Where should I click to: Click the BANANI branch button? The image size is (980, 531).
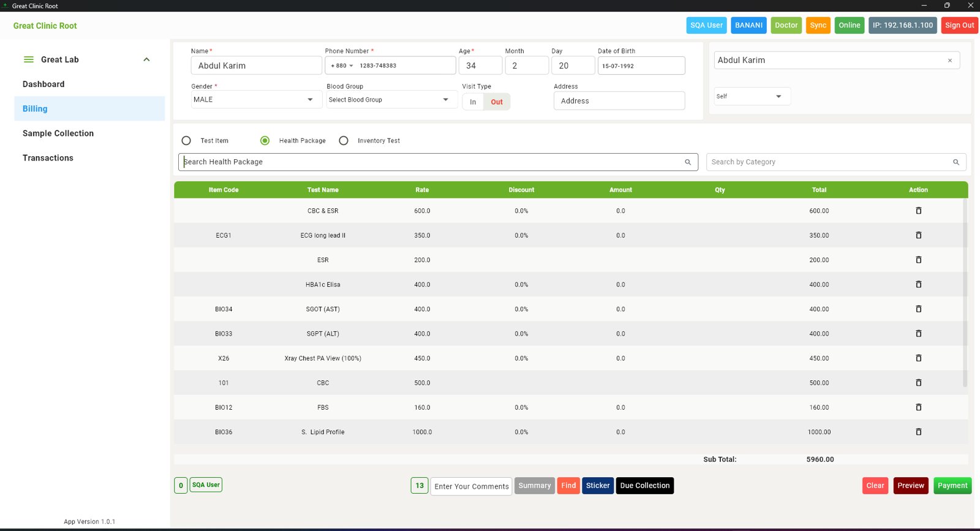pos(748,25)
